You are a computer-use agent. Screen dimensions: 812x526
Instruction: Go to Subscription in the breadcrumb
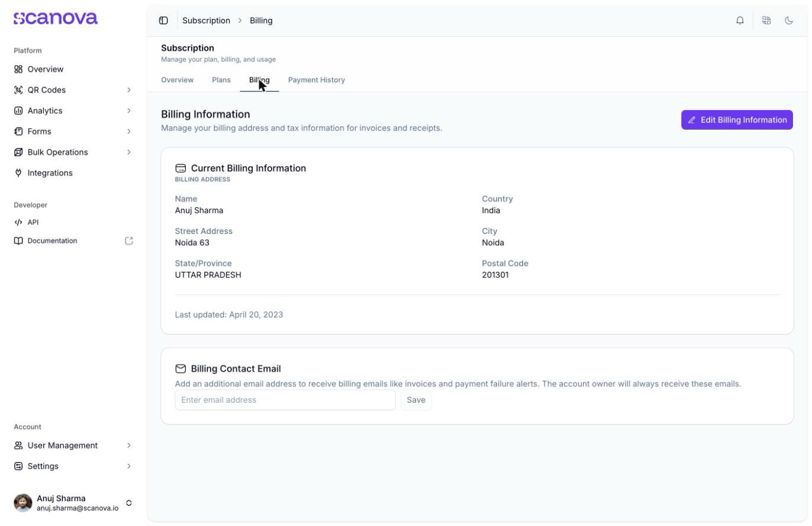pyautogui.click(x=206, y=21)
